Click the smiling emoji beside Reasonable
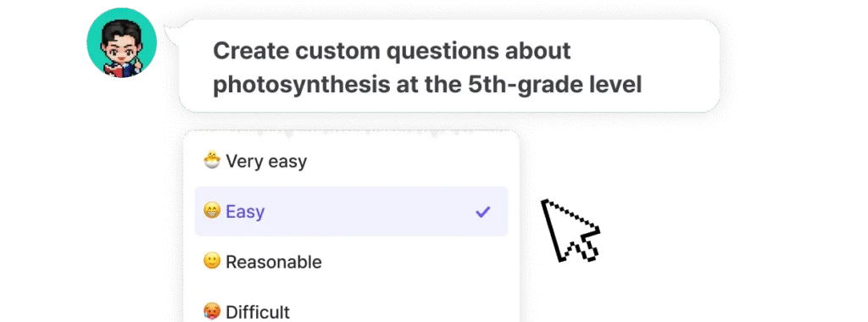 point(212,261)
